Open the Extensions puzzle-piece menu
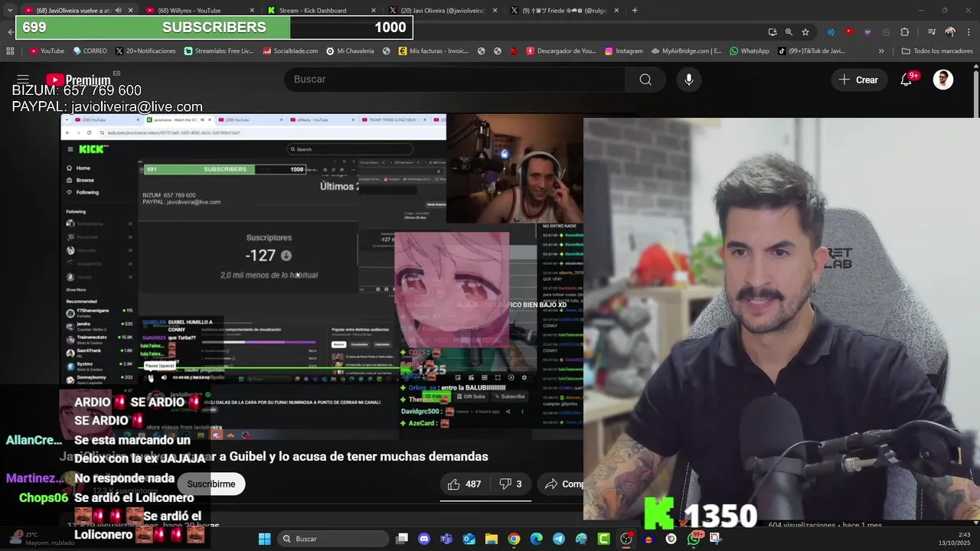The image size is (980, 551). [x=905, y=32]
